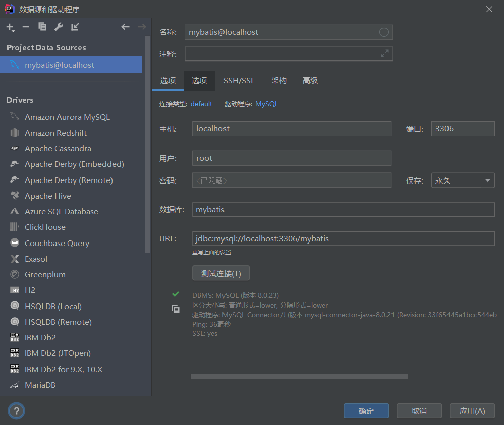The image size is (504, 425).
Task: Cancel the dialog with 取消
Action: coord(419,411)
